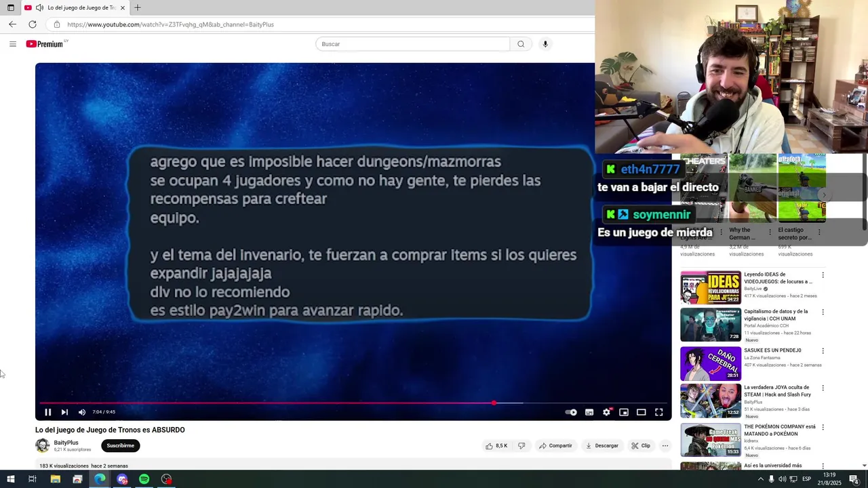Open File Explorer from the taskbar
Image resolution: width=868 pixels, height=488 pixels.
tap(56, 479)
